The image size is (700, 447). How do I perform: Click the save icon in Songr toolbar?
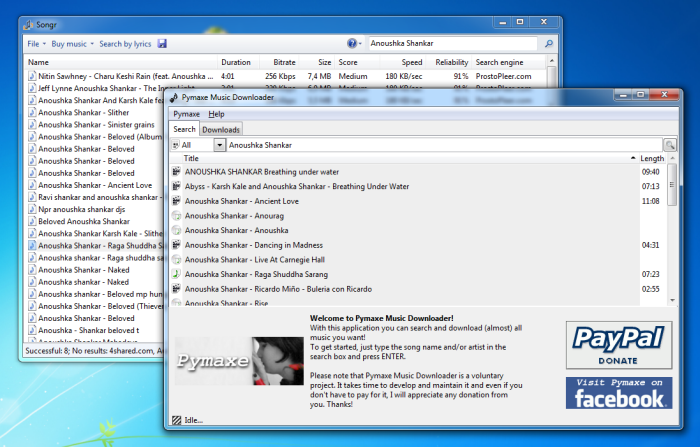pyautogui.click(x=162, y=44)
